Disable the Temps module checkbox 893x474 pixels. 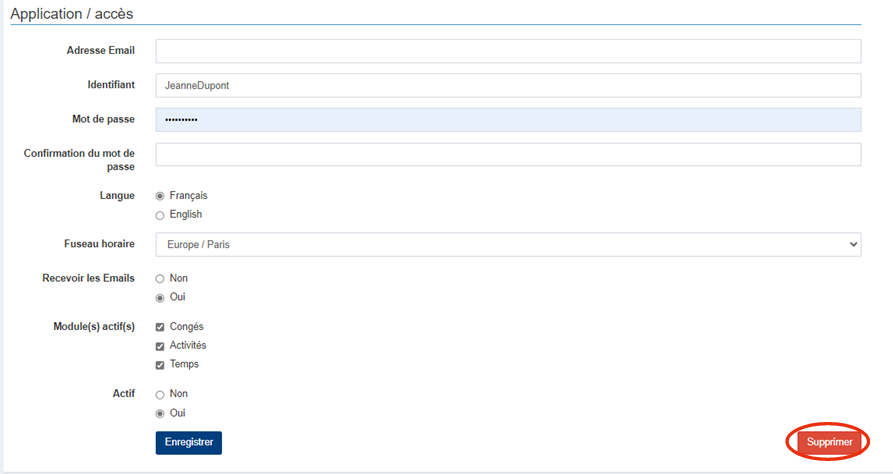(160, 365)
